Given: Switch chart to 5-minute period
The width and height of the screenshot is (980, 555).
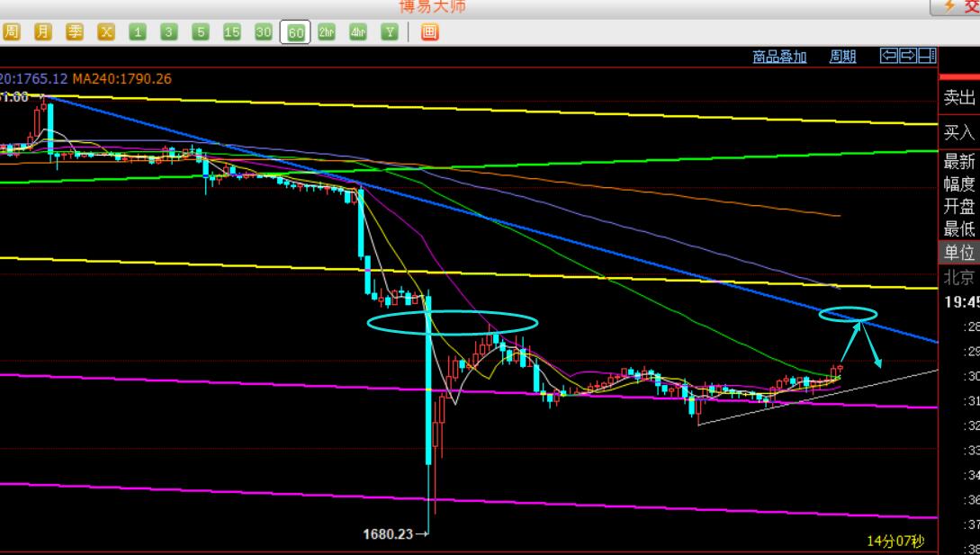Looking at the screenshot, I should point(200,31).
